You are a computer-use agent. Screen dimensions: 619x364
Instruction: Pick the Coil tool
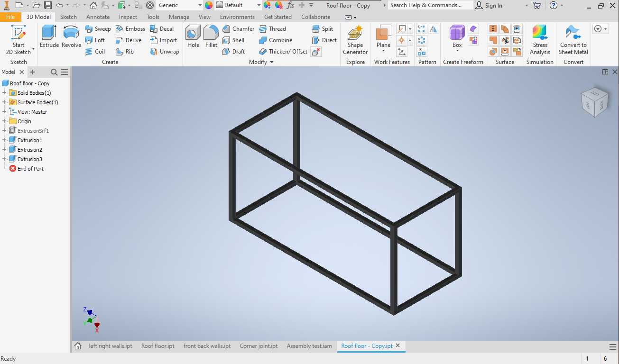[95, 52]
